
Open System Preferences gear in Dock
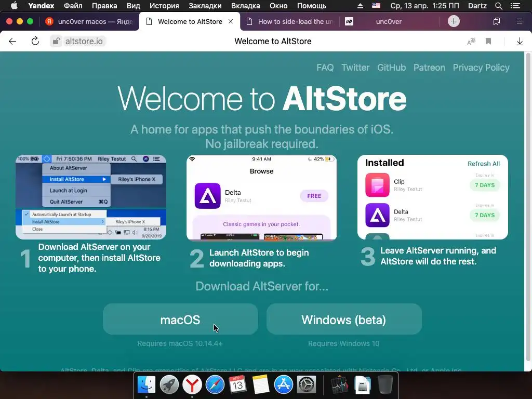[x=307, y=384]
